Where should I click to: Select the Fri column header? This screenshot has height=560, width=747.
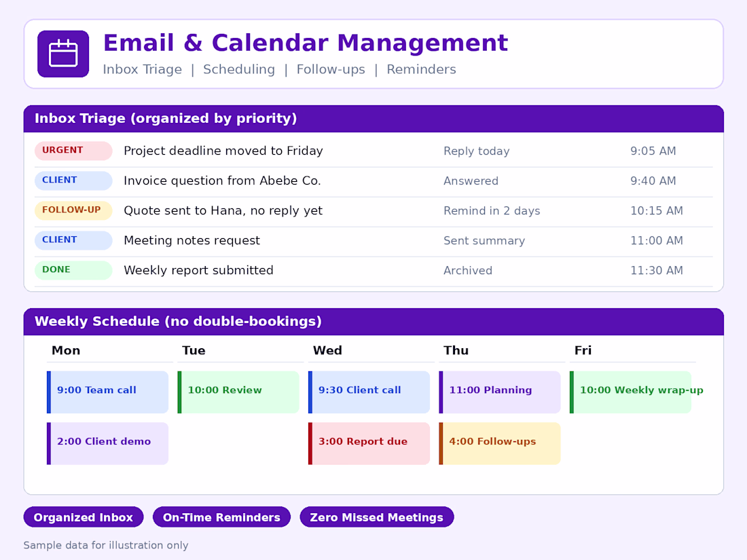coord(583,350)
